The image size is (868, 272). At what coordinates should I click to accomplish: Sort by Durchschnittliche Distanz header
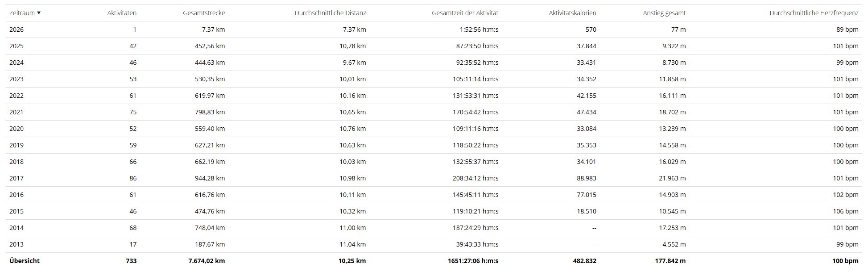[x=330, y=13]
